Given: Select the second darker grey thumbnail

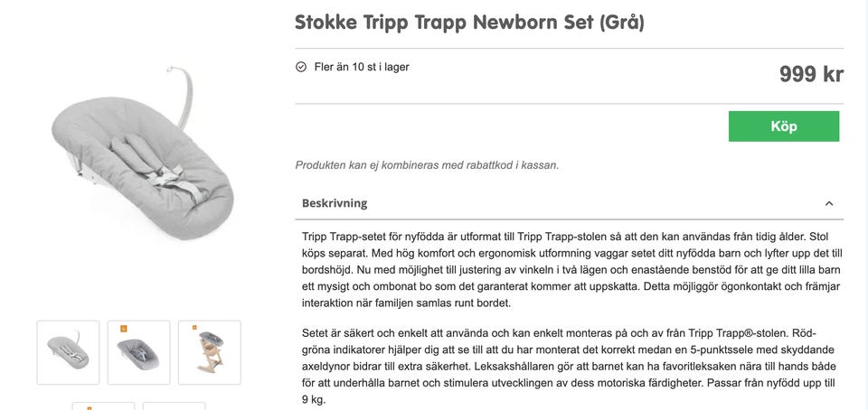Looking at the screenshot, I should pyautogui.click(x=138, y=352).
